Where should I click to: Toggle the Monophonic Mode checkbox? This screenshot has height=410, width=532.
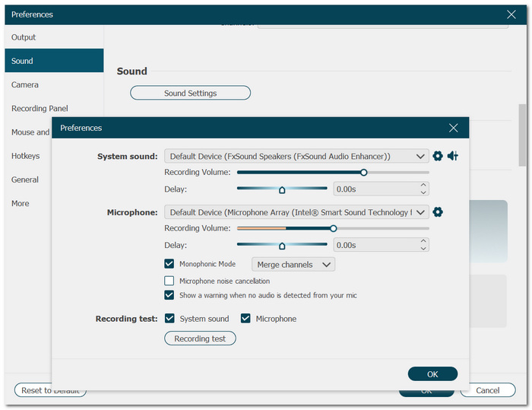(169, 264)
